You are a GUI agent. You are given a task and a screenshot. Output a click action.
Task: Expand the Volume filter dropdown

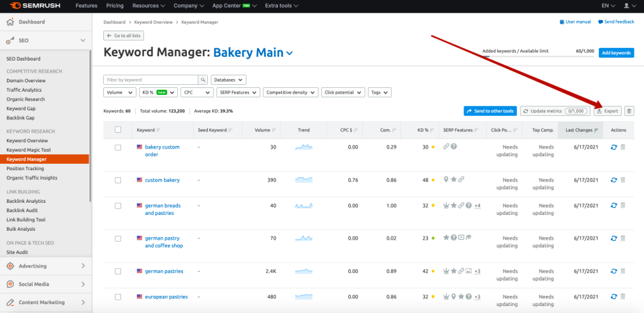coord(119,92)
